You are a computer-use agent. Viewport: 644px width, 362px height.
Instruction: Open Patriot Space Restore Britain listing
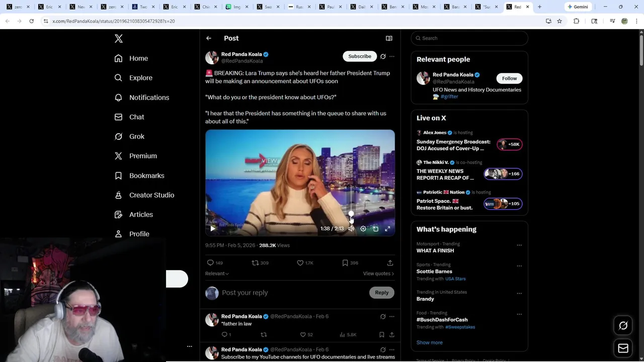(469, 200)
